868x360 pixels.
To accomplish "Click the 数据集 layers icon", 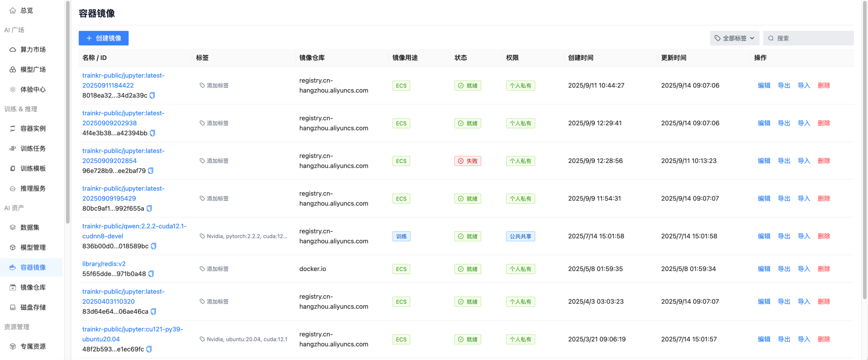I will 13,227.
